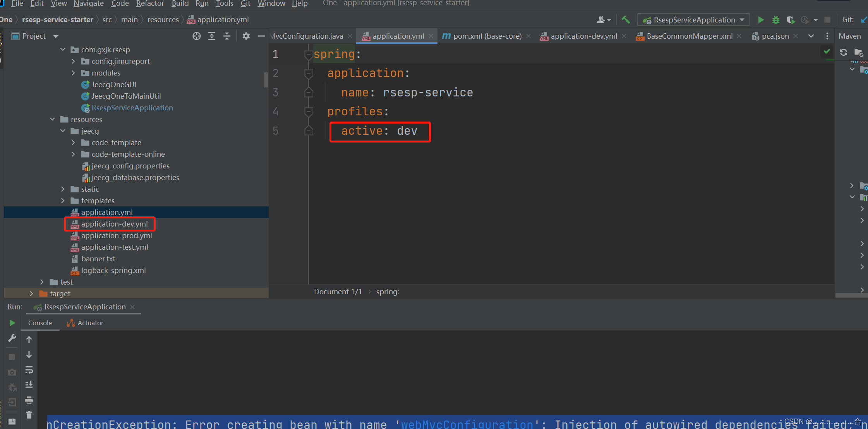Select the Console tab

(40, 323)
